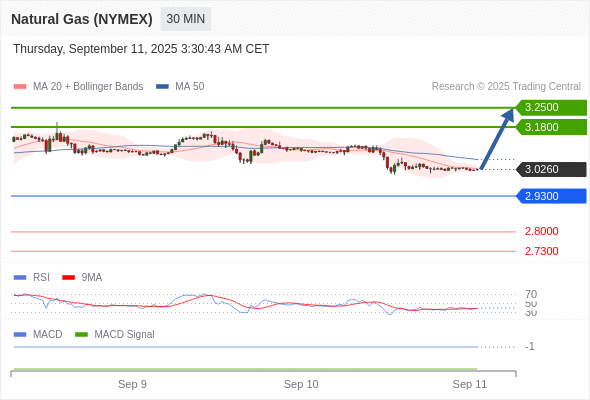This screenshot has width=590, height=400.
Task: Select the 3.1800 green resistance label
Action: (551, 127)
